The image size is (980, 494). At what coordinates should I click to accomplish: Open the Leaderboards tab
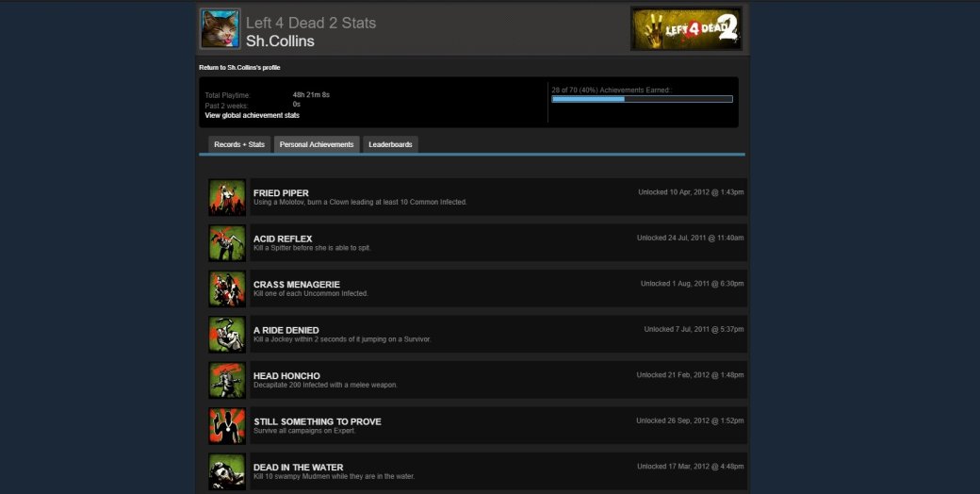click(x=391, y=144)
